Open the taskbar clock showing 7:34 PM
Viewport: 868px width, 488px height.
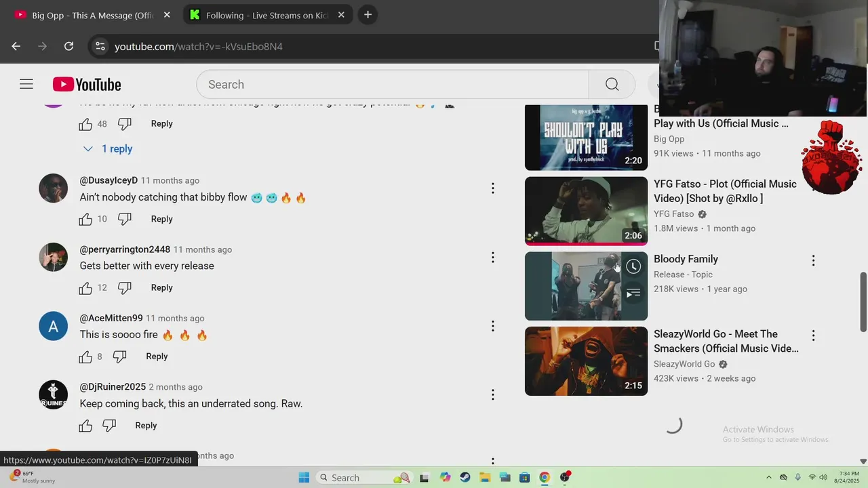pos(848,477)
